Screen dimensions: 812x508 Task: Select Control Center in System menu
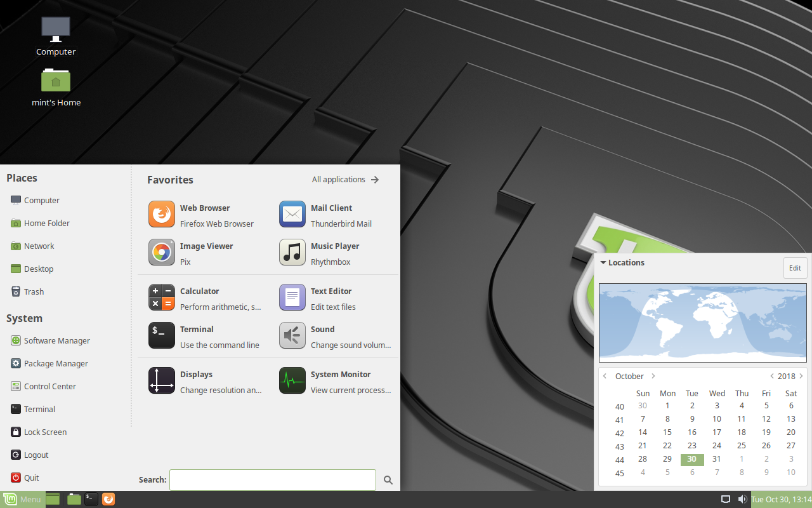pyautogui.click(x=49, y=387)
